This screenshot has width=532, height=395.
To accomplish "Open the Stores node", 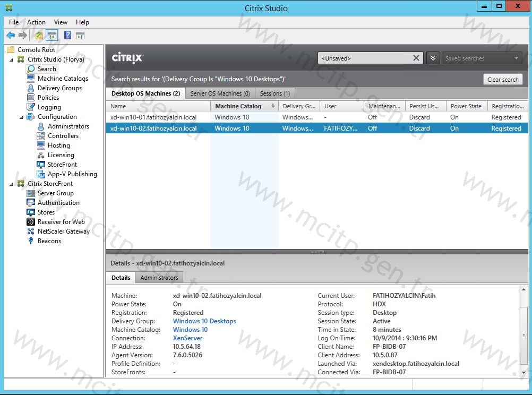I will (x=46, y=212).
